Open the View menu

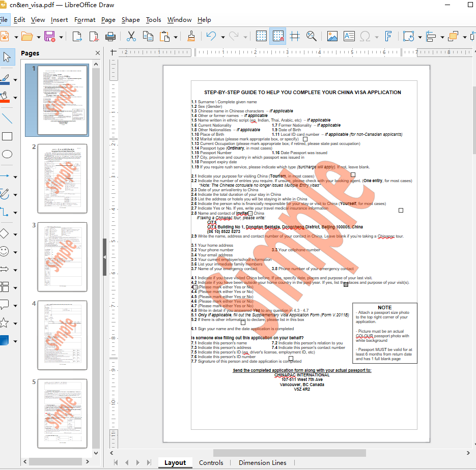point(38,20)
